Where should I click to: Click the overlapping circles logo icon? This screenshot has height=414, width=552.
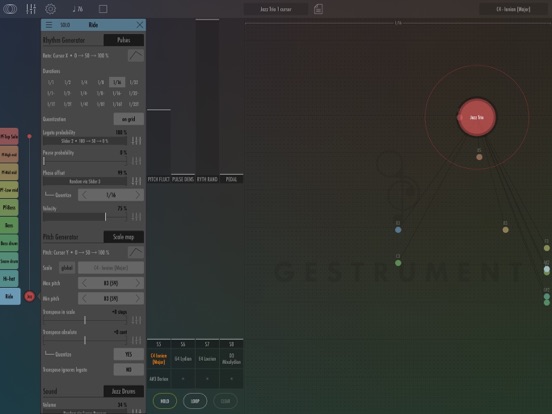pos(10,9)
